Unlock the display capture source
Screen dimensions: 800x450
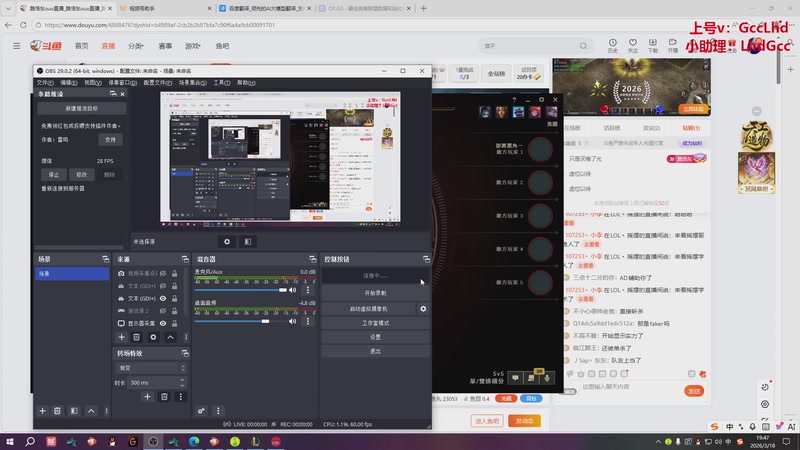pos(174,323)
